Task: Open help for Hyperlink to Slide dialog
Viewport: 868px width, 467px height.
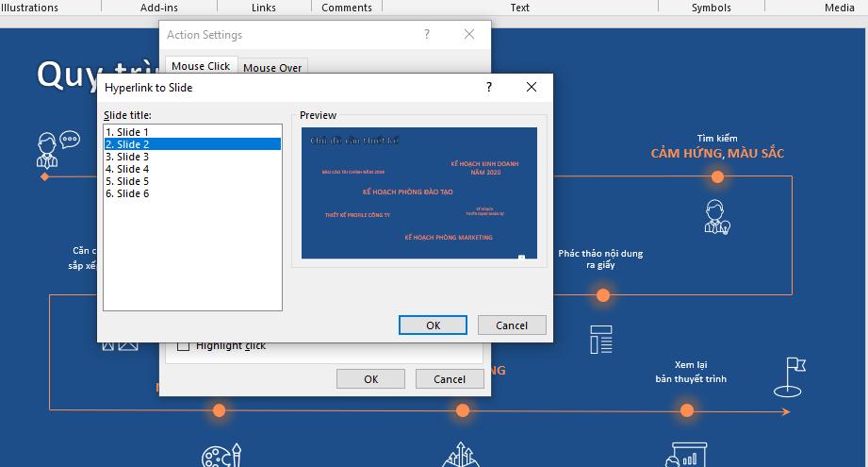Action: click(489, 87)
